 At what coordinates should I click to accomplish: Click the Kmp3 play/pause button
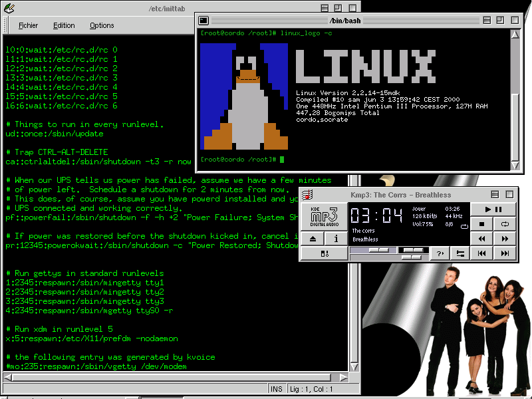click(493, 209)
